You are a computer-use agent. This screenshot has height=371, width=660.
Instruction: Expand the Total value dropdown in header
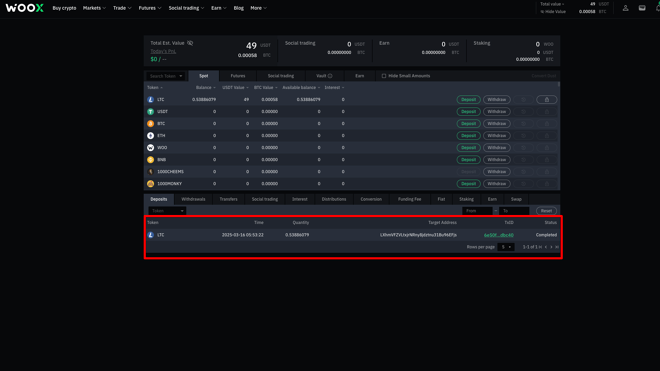tap(552, 4)
